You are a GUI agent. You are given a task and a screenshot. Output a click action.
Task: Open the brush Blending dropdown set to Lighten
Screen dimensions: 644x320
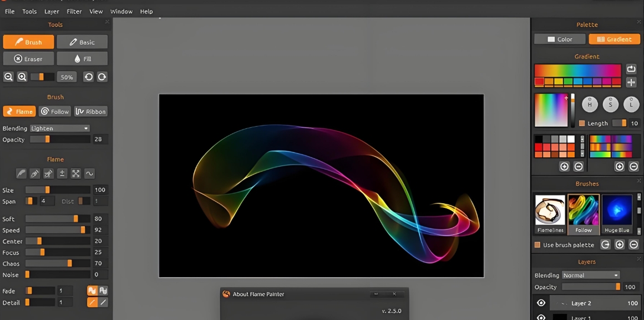pyautogui.click(x=59, y=128)
